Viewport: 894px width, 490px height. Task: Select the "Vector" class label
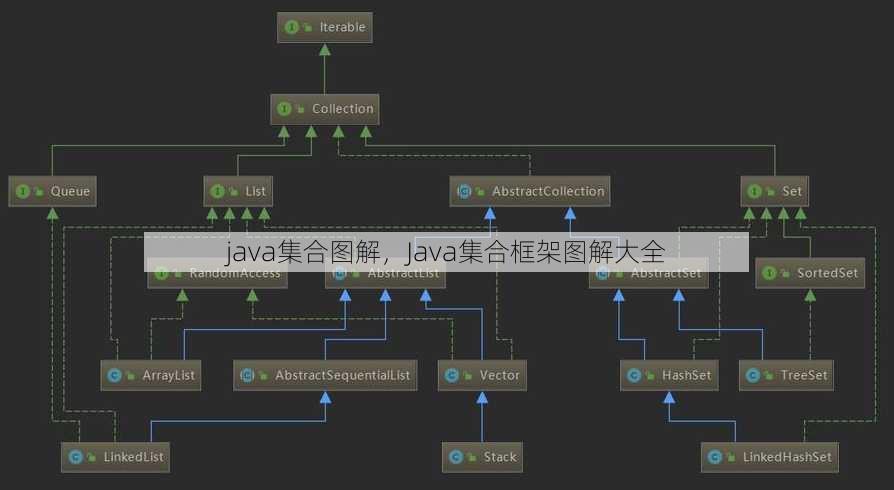[499, 375]
